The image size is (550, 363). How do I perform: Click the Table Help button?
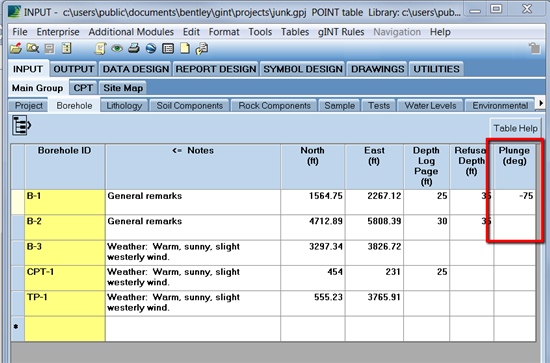click(515, 128)
